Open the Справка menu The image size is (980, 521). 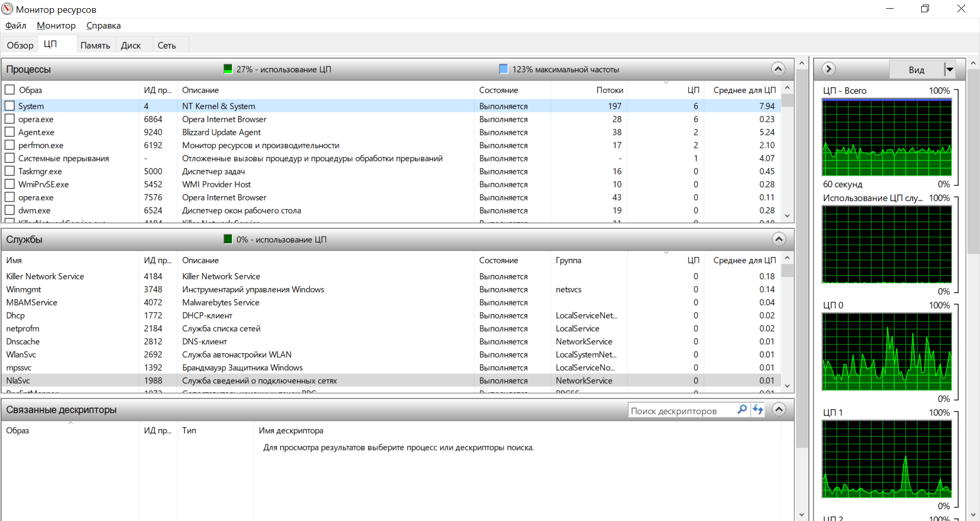click(x=104, y=26)
